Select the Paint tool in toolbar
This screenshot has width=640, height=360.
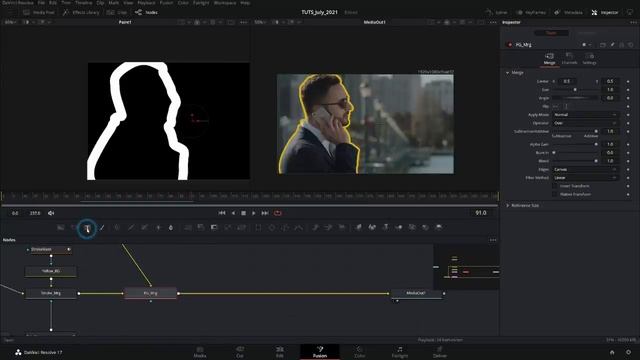(102, 227)
